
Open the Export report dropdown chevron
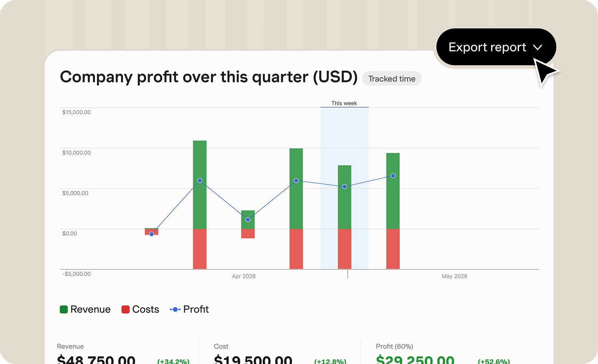[x=538, y=47]
